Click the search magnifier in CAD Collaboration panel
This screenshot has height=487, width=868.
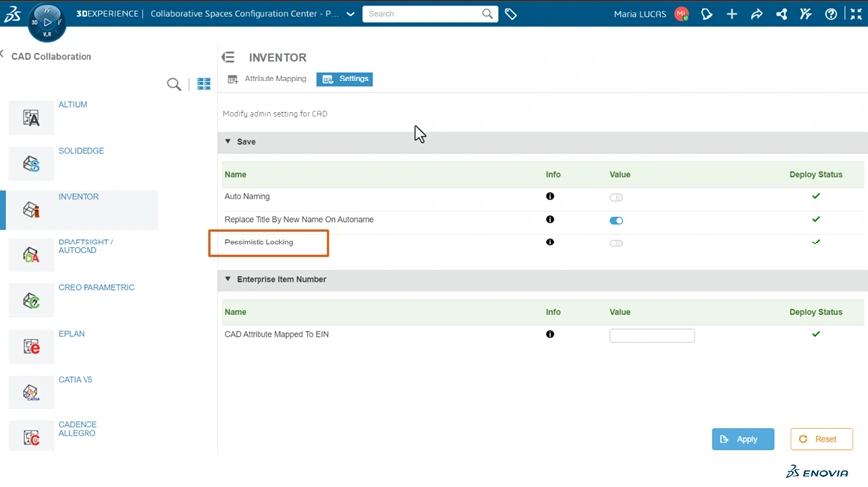tap(174, 84)
